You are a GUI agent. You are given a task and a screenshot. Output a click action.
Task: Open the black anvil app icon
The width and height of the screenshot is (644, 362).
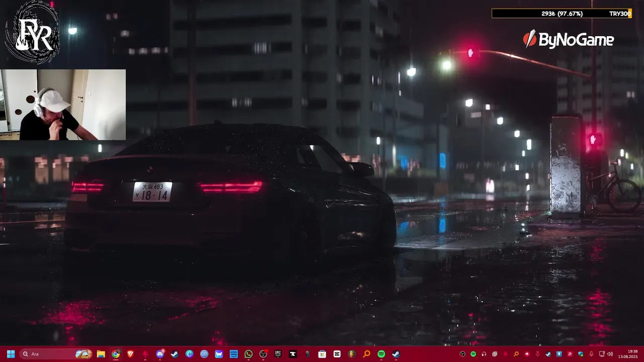[293, 354]
